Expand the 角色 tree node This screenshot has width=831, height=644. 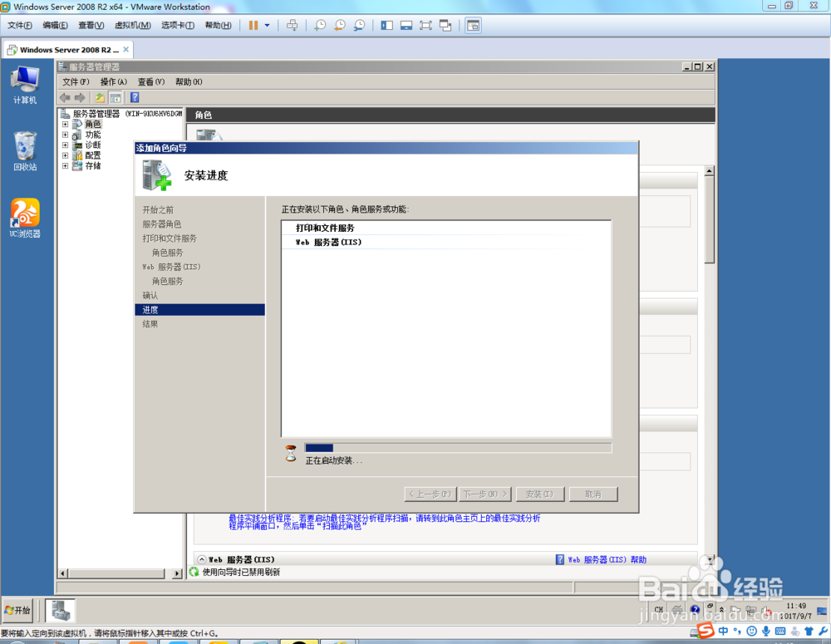coord(65,124)
